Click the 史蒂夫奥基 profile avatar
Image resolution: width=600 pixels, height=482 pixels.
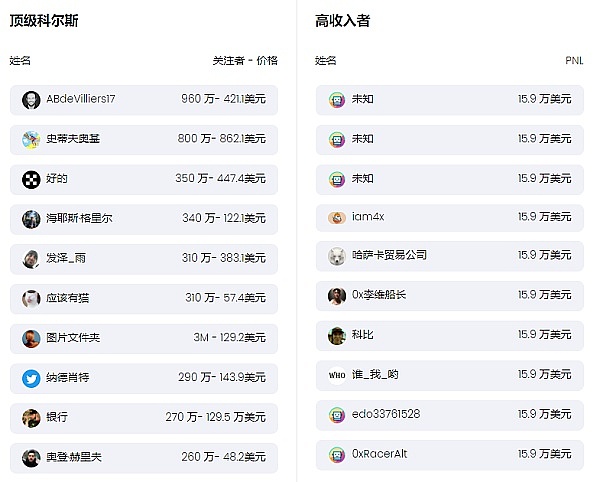pos(31,139)
